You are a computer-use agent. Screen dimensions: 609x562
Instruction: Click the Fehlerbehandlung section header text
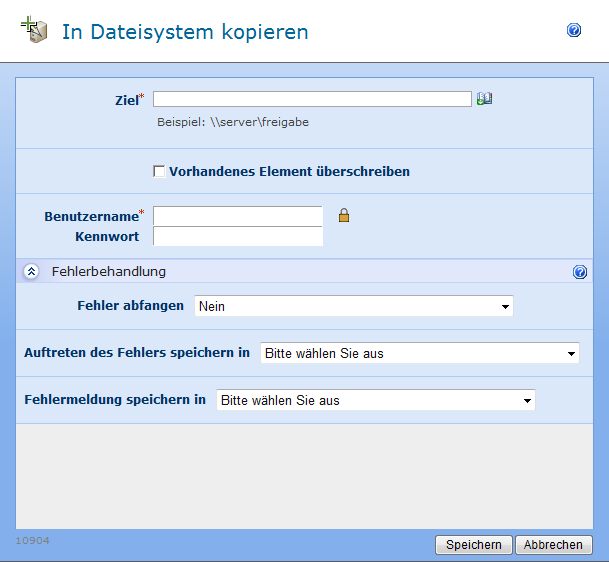pos(109,272)
